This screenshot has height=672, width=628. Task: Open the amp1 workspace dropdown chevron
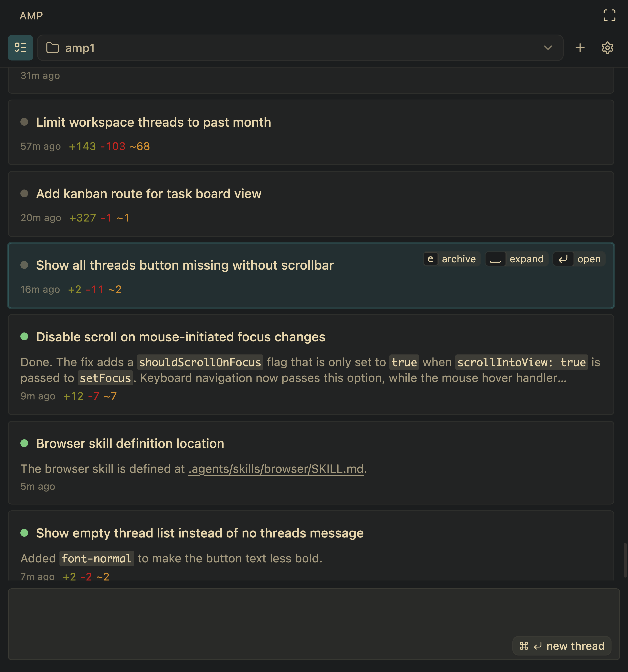click(x=548, y=48)
